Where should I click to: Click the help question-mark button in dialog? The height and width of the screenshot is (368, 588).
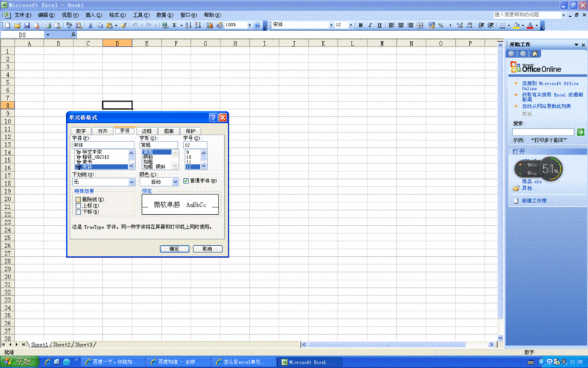tap(213, 118)
